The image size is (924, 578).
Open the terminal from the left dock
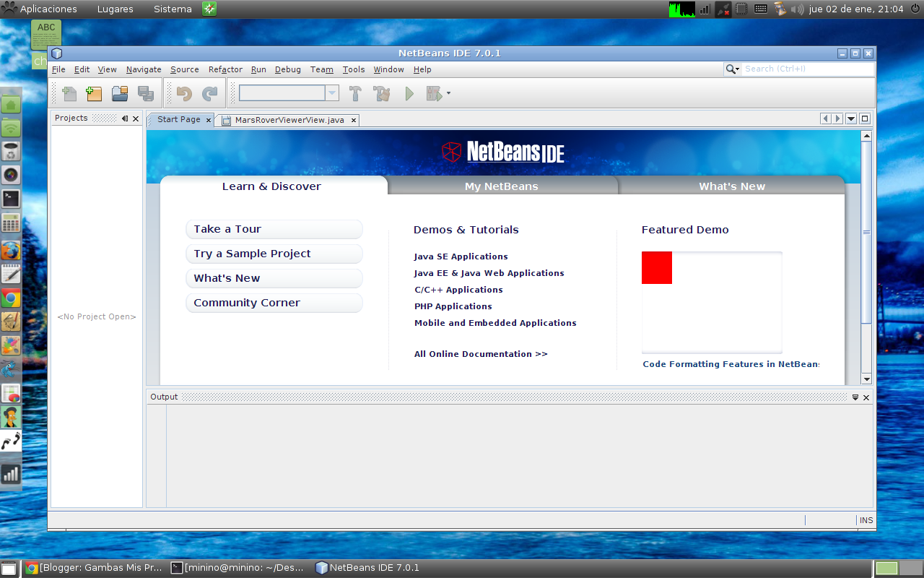[x=11, y=199]
